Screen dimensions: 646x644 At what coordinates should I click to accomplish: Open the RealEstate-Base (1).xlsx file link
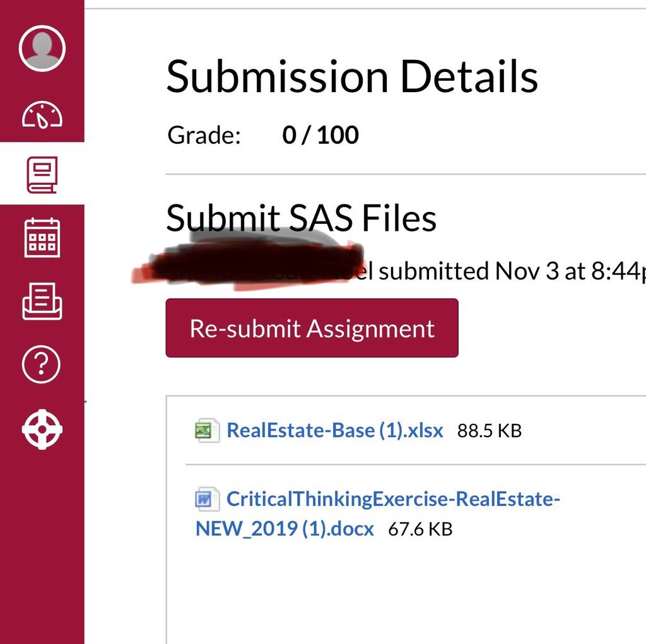pyautogui.click(x=335, y=431)
